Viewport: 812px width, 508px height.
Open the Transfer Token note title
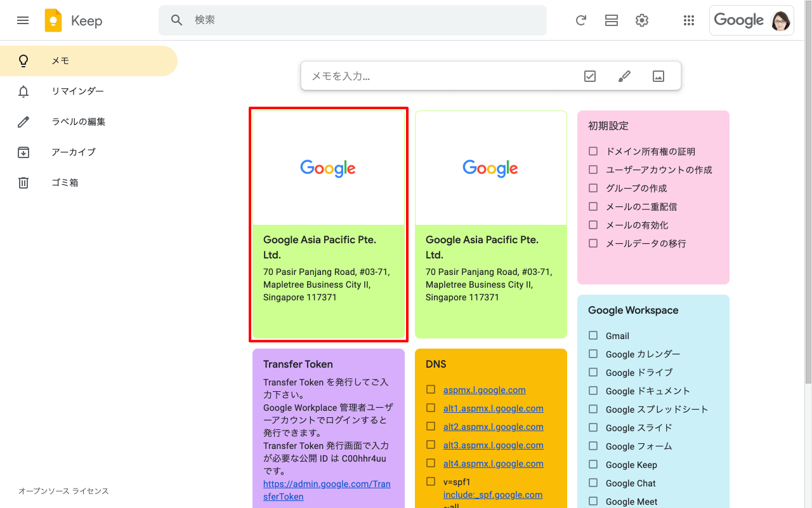pos(298,364)
